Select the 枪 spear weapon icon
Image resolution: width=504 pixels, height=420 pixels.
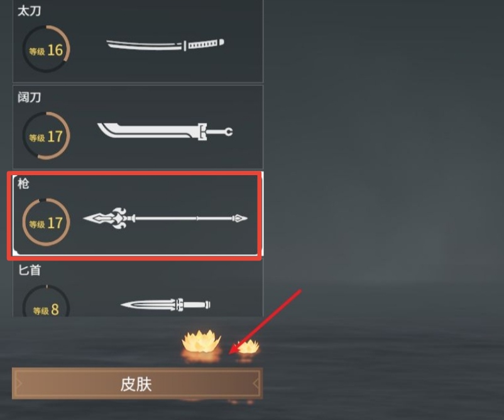[x=165, y=218]
